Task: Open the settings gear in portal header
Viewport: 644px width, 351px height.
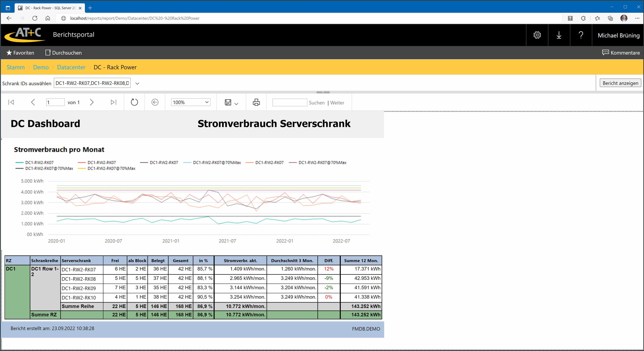Action: point(537,35)
